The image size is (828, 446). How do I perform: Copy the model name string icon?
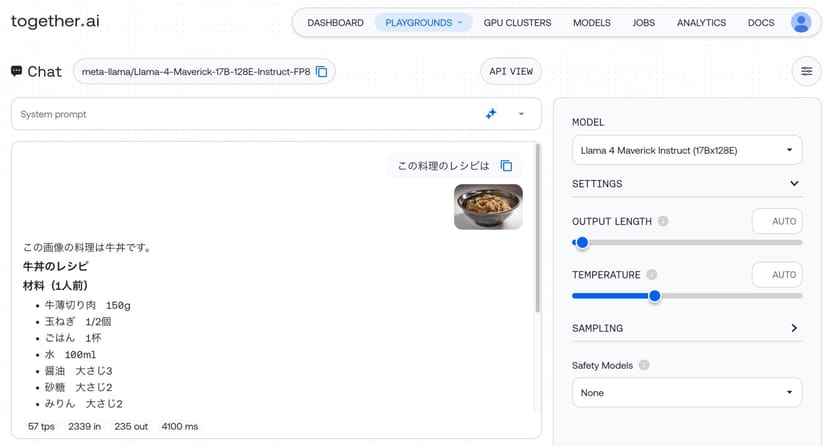pyautogui.click(x=321, y=72)
